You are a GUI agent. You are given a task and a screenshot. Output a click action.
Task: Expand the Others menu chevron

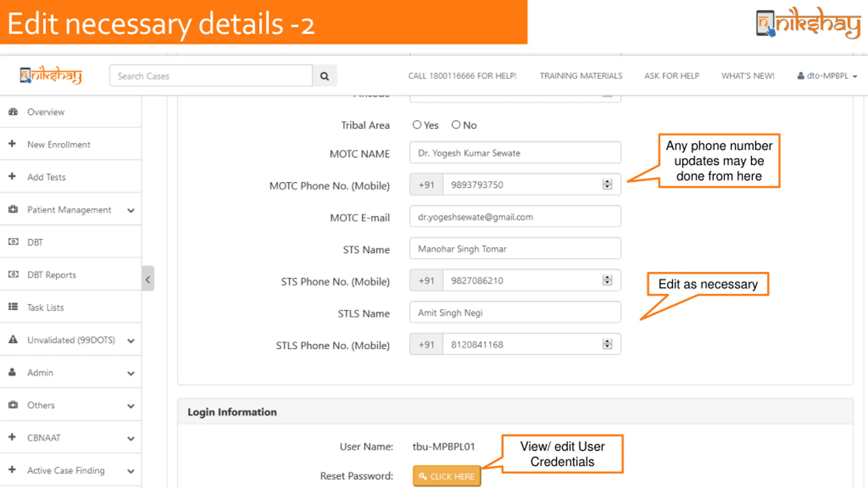pos(131,406)
